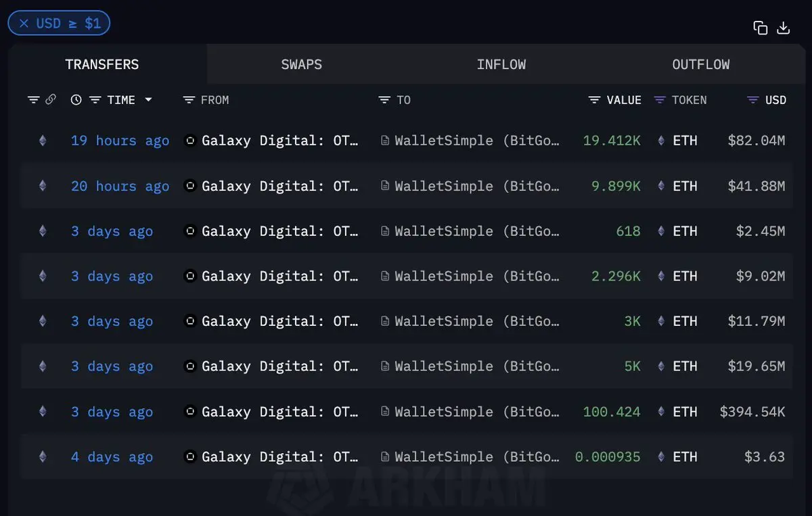
Task: Download transfers with the download icon
Action: click(784, 28)
